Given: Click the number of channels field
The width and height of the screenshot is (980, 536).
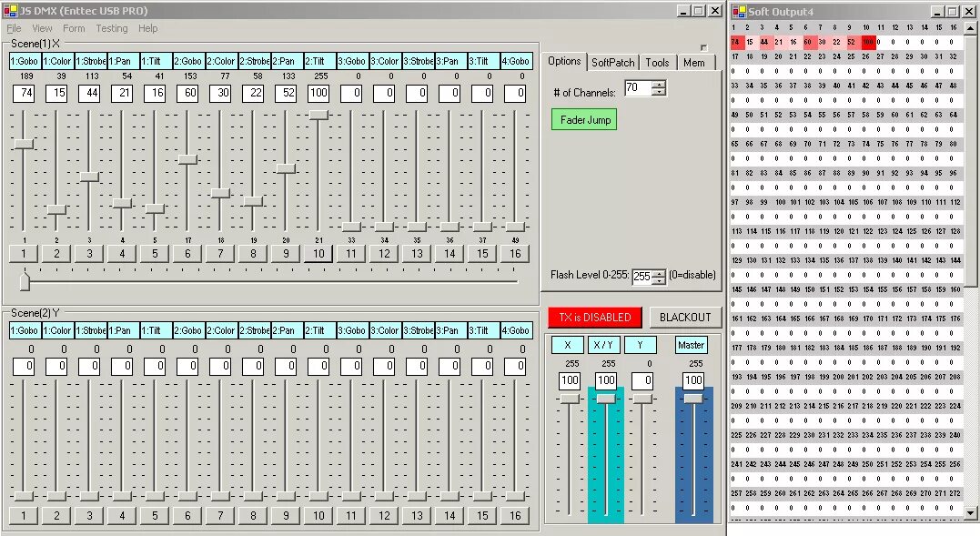Looking at the screenshot, I should click(x=638, y=88).
